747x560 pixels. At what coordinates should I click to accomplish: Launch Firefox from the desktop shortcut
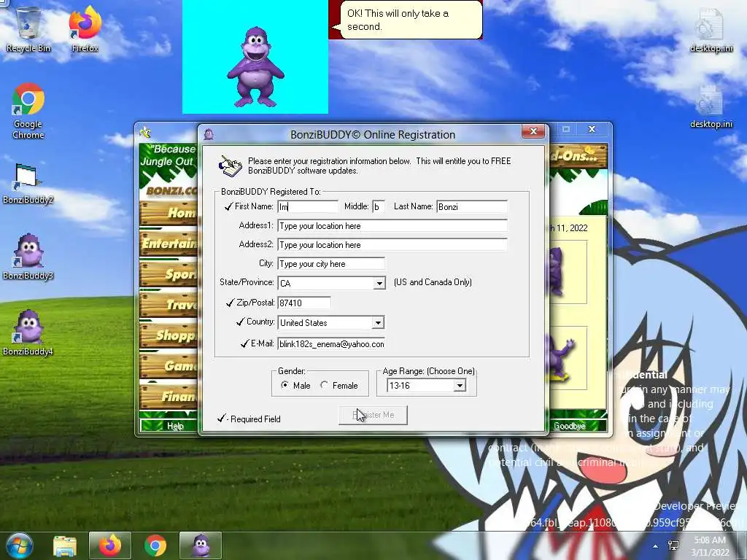(x=85, y=28)
